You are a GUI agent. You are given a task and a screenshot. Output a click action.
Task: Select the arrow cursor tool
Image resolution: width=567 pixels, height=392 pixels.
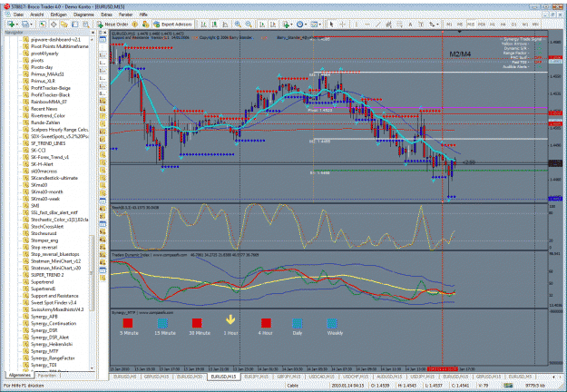pos(331,24)
